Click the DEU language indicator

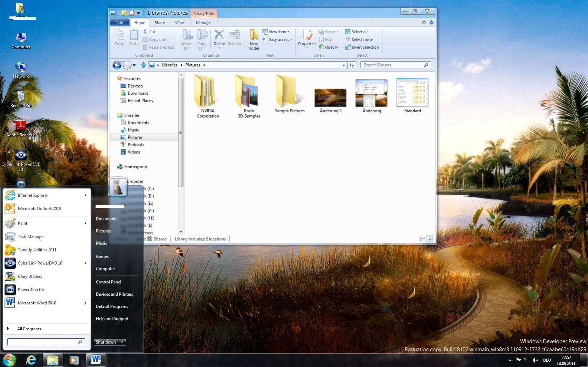click(547, 360)
